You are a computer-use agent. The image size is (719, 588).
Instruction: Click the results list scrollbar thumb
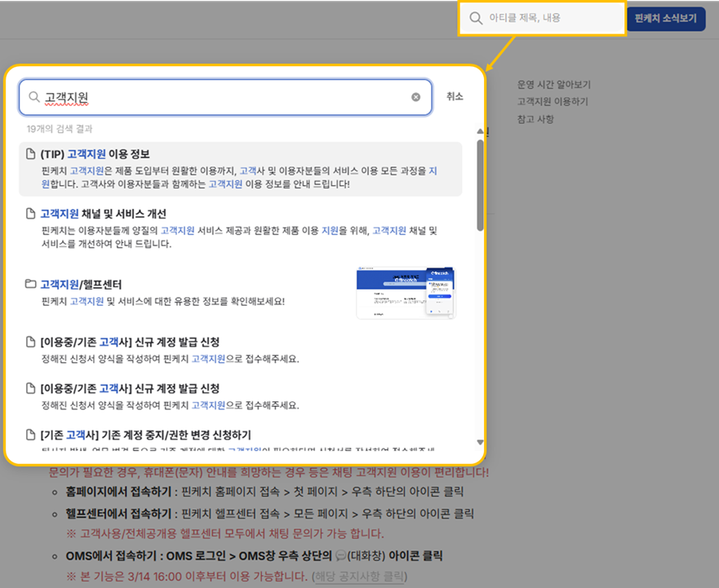point(480,185)
